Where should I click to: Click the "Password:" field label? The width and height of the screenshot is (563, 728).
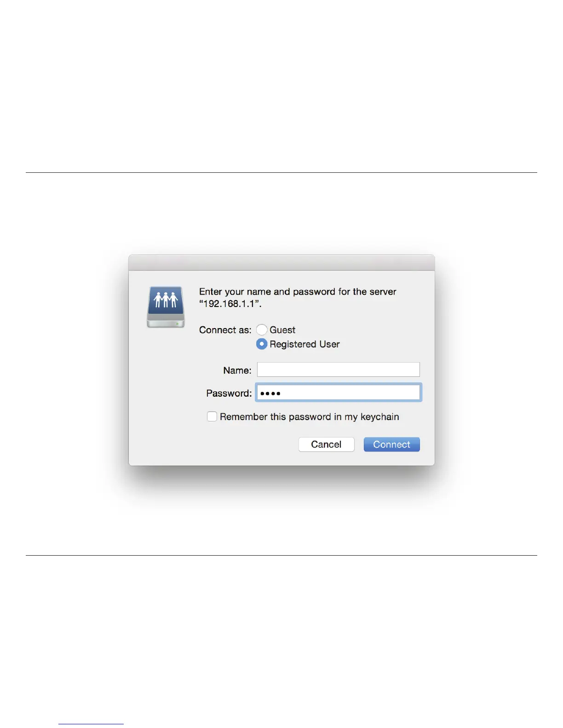tap(229, 393)
